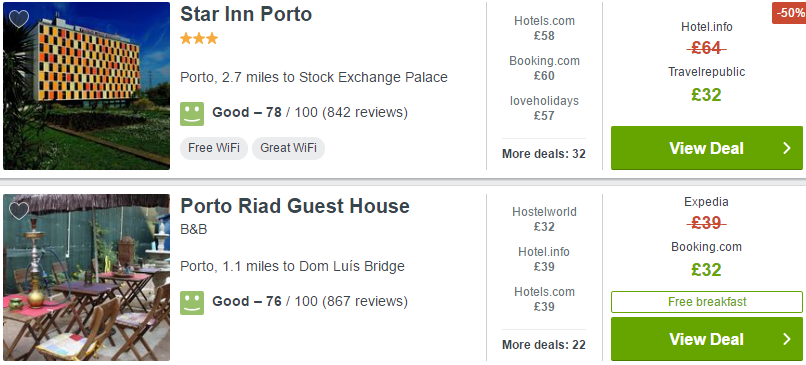Viewport: 806px width, 365px height.
Task: Select the Hotels.com £58 deal
Action: pyautogui.click(x=544, y=28)
